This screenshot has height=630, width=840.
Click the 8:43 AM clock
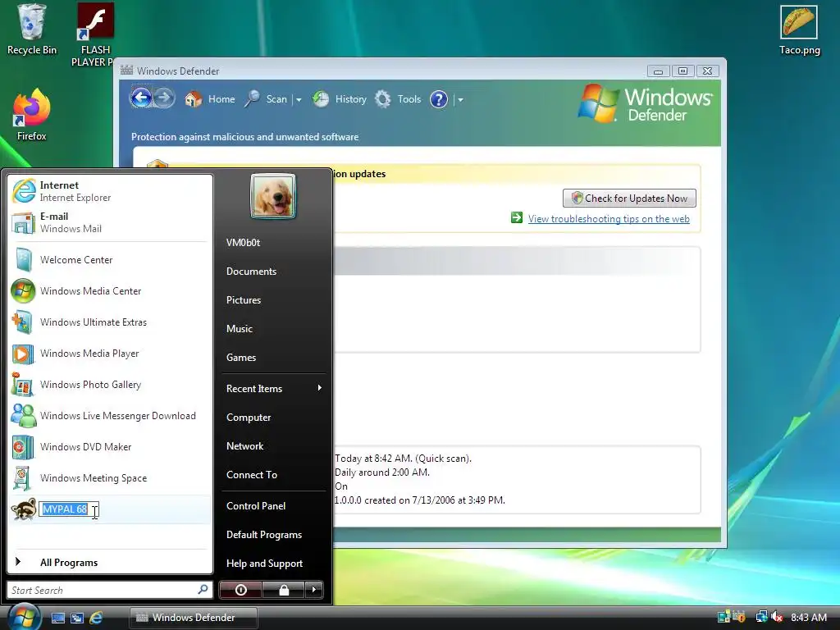pyautogui.click(x=808, y=617)
